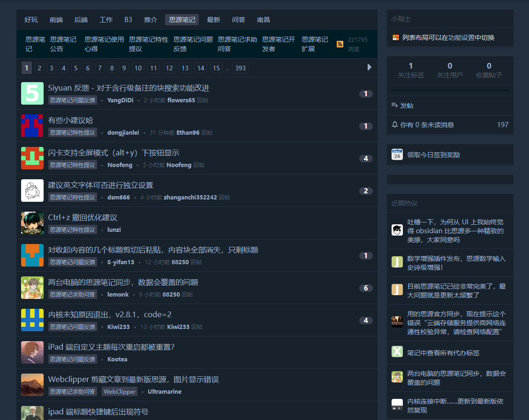Click lunzi's avatar on the Ctrl+z post
This screenshot has width=529, height=420.
32,223
